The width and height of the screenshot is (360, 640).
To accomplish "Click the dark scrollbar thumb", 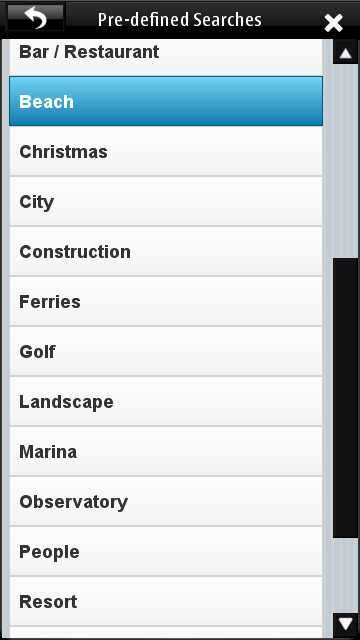I will coord(346,398).
